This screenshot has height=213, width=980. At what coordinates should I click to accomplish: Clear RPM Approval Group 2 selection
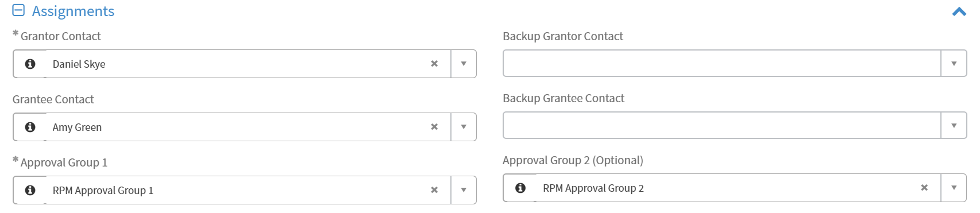(924, 188)
